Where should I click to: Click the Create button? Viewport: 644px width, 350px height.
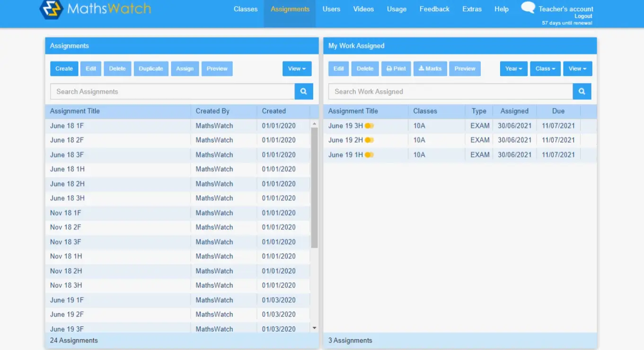tap(64, 68)
